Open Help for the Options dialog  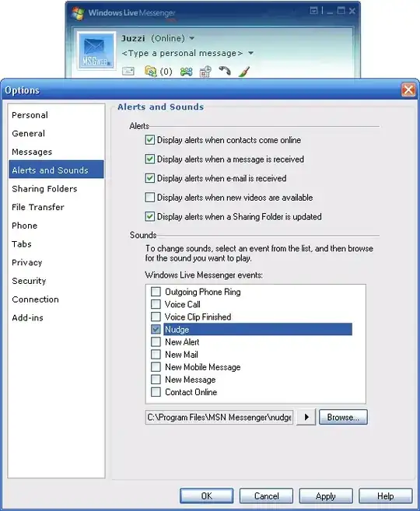386,495
